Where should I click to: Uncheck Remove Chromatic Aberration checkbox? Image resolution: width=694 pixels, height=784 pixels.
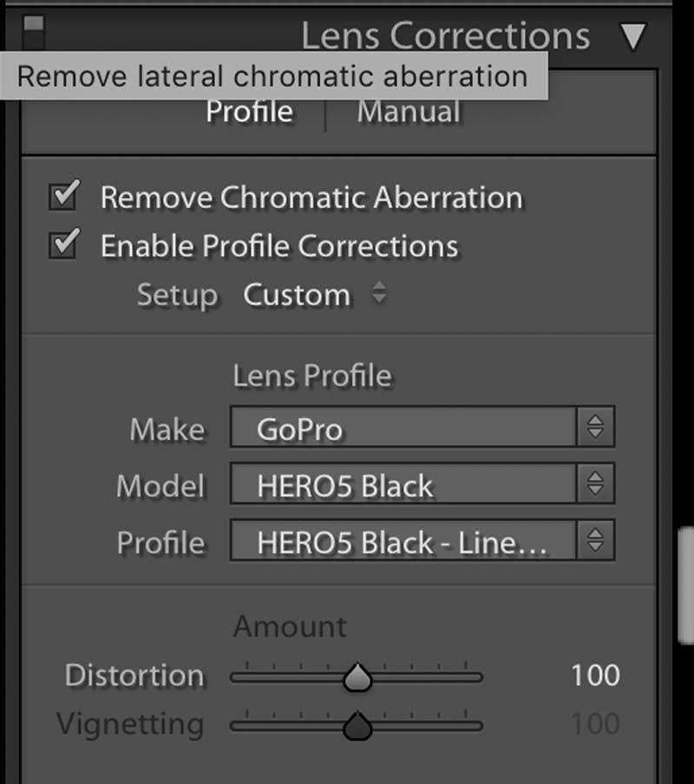63,196
